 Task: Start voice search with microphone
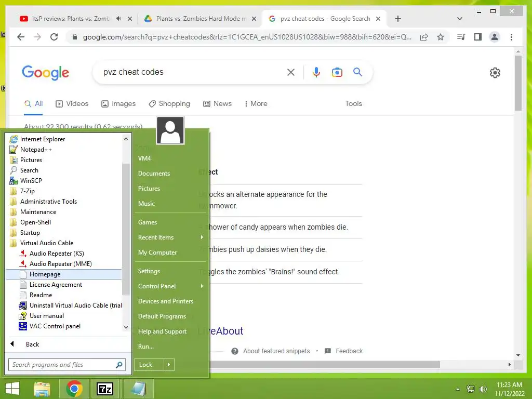pyautogui.click(x=316, y=72)
